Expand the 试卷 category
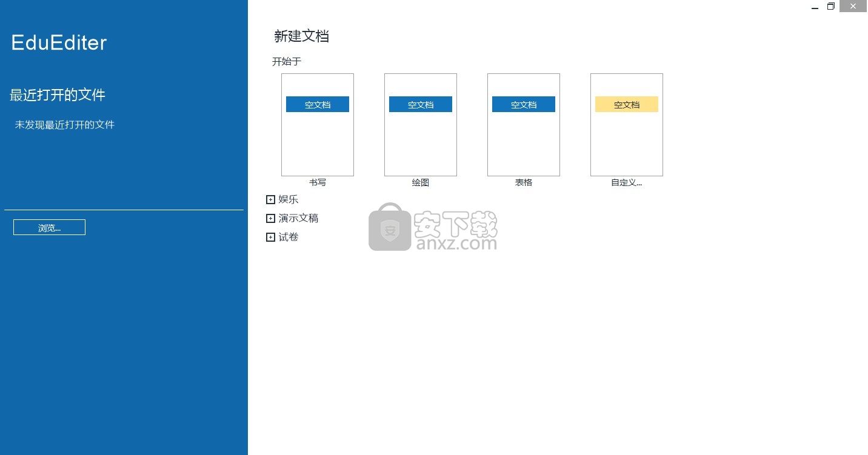The width and height of the screenshot is (868, 455). click(270, 237)
